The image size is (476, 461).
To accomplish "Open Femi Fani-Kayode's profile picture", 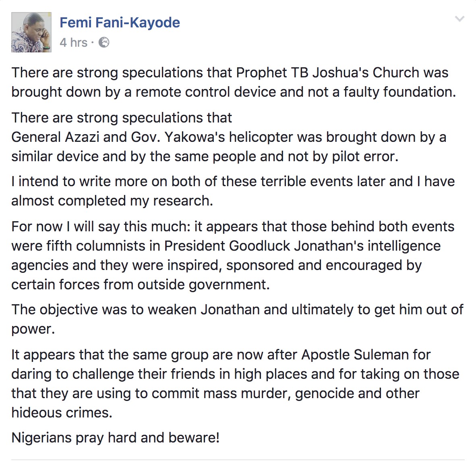I will [x=31, y=32].
